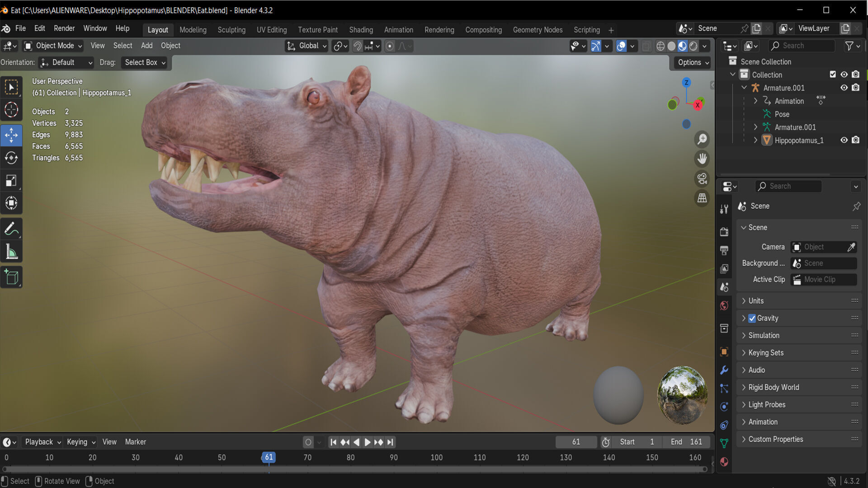Select the Cursor tool
868x488 pixels.
(x=11, y=110)
